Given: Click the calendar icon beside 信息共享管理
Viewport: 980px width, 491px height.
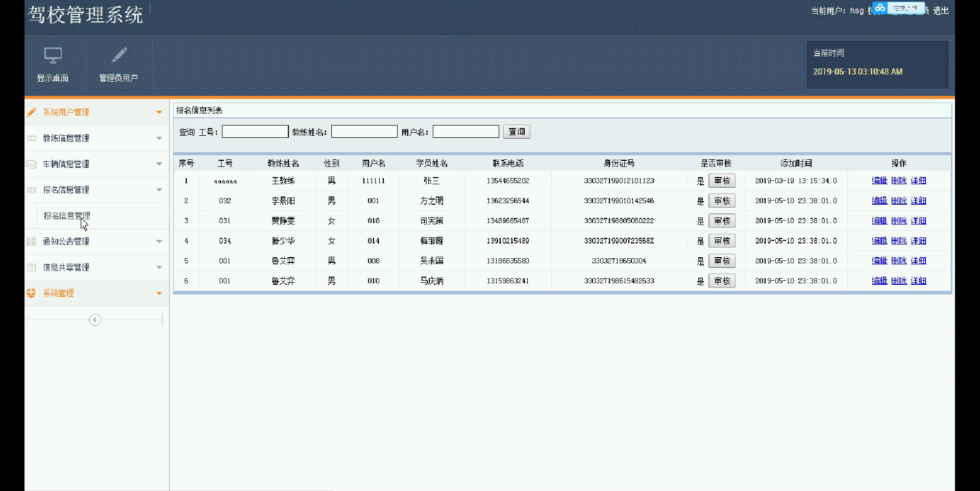Looking at the screenshot, I should (32, 267).
